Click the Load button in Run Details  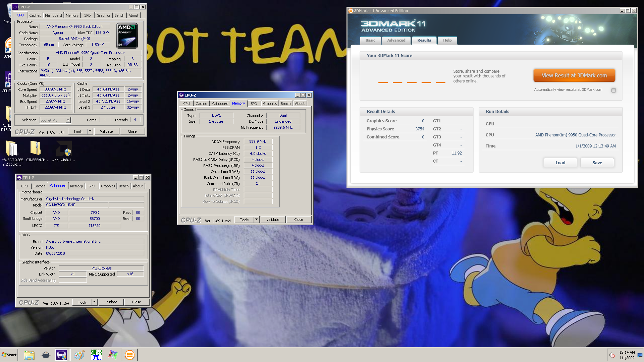click(560, 163)
